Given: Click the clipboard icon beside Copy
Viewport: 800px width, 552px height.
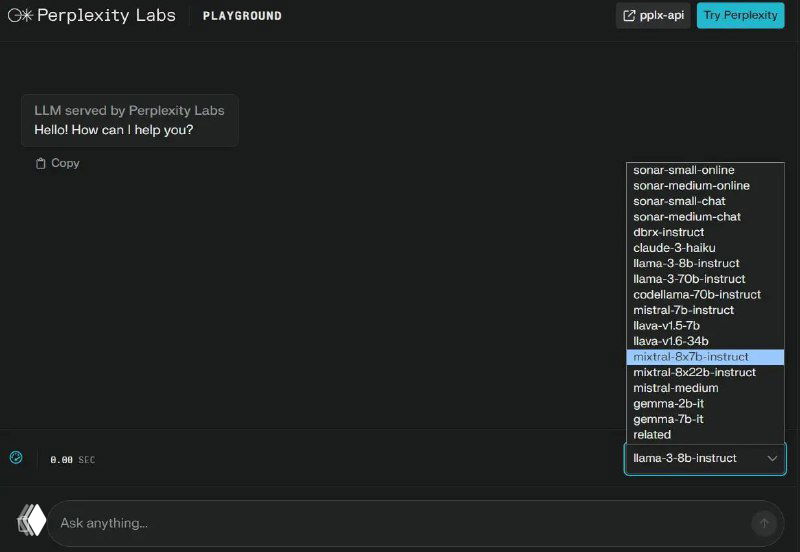Looking at the screenshot, I should 40,163.
